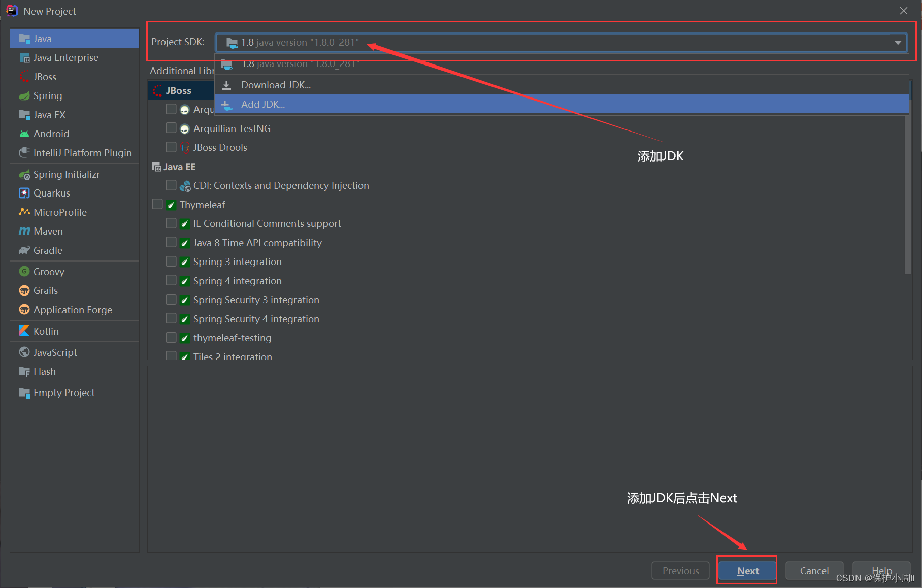Choose the Java Enterprise icon in sidebar
This screenshot has height=588, width=922.
[x=24, y=57]
